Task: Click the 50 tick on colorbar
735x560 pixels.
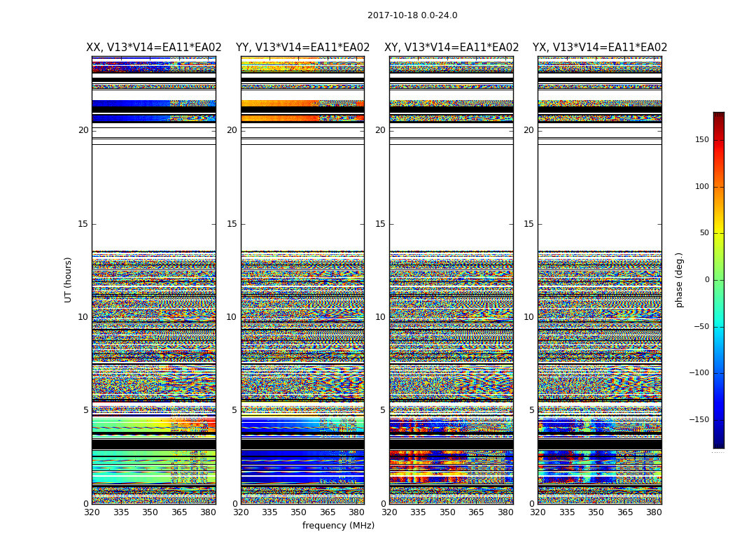Action: click(704, 233)
